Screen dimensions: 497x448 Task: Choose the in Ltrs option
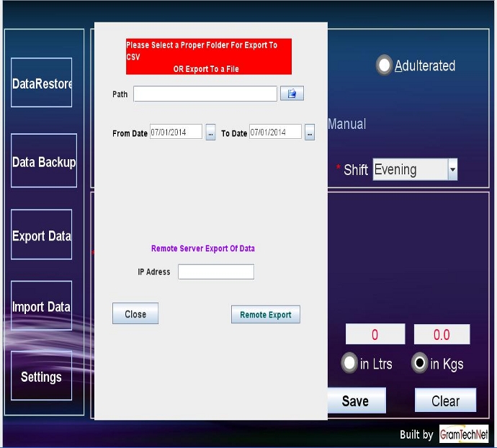(x=349, y=363)
